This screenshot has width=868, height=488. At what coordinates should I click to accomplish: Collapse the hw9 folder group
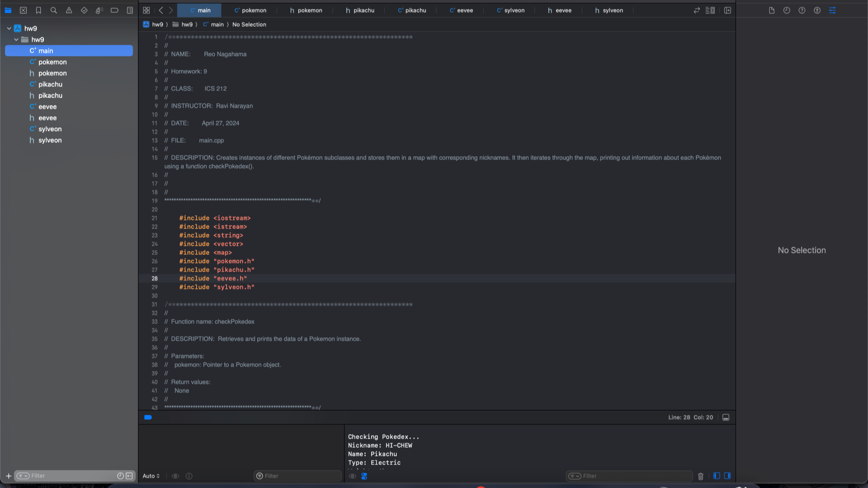[x=16, y=39]
